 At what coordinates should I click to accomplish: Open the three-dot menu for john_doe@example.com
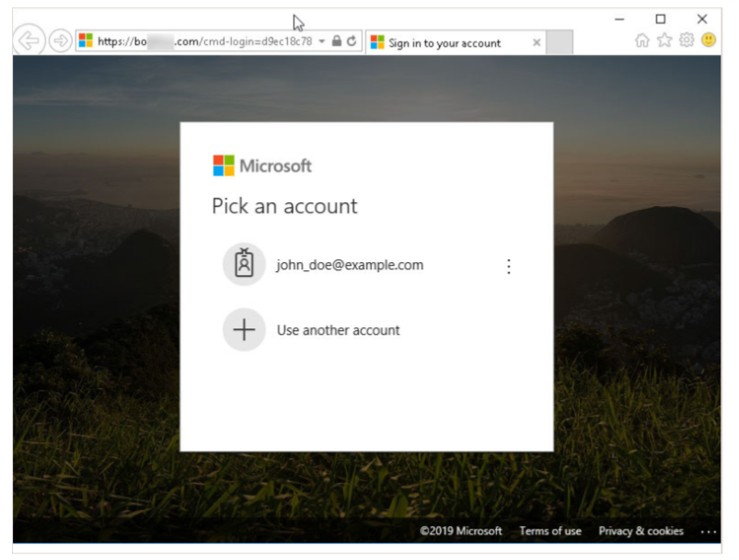[x=509, y=267]
